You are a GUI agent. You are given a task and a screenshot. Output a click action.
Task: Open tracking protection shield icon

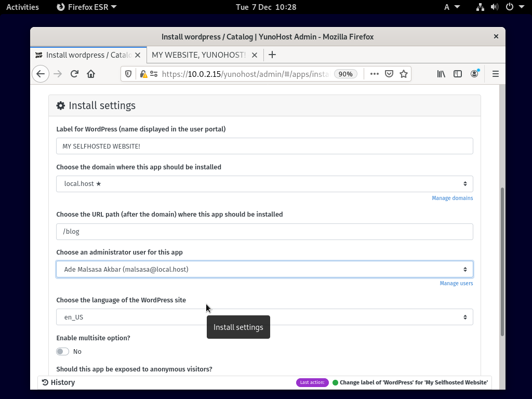128,74
